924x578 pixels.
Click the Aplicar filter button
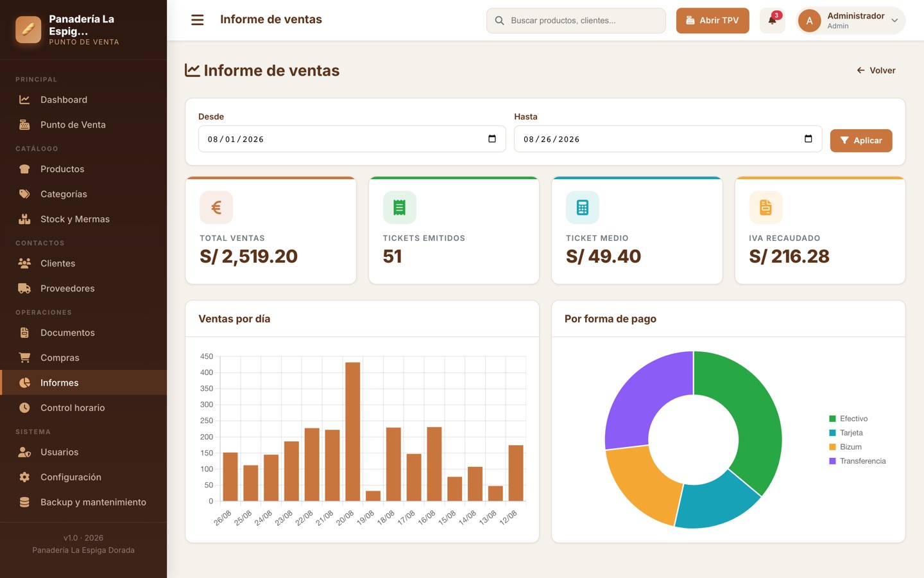pos(861,141)
